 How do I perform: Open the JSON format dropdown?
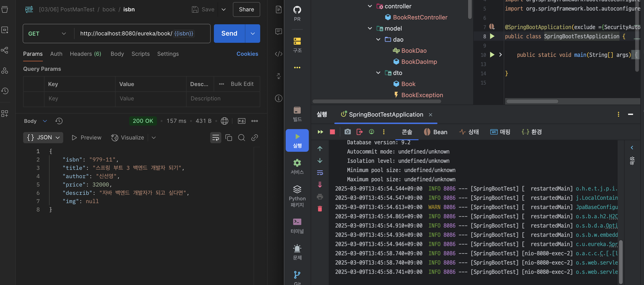[43, 138]
